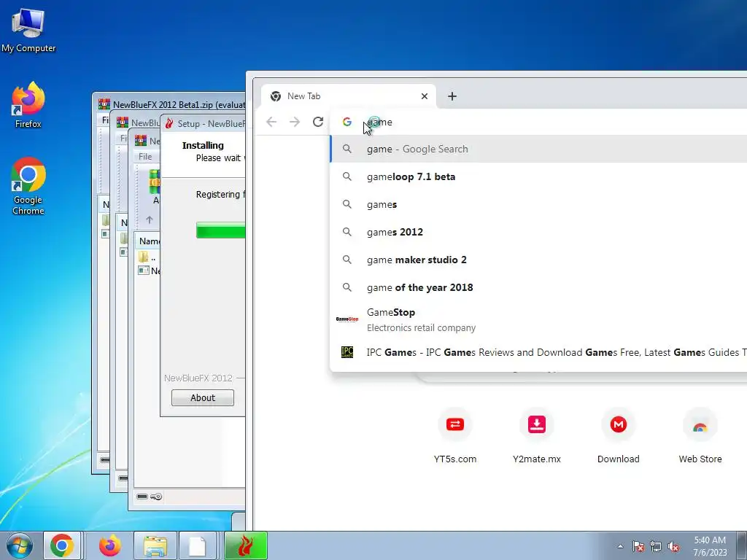
Task: Select the blank document taskbar item
Action: tap(197, 545)
